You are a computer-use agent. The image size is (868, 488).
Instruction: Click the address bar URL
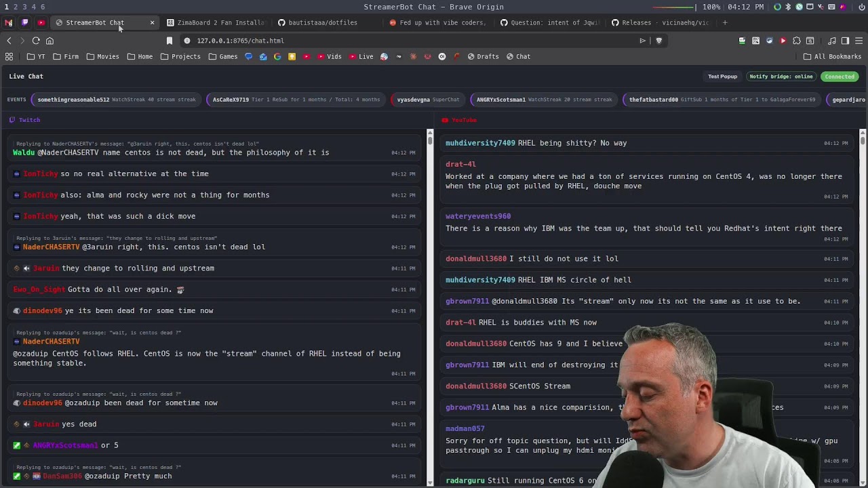tap(240, 41)
